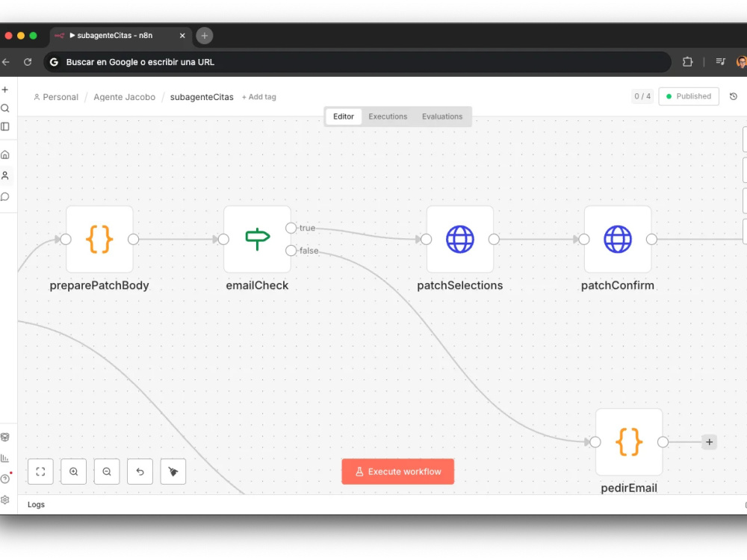The width and height of the screenshot is (747, 560).
Task: Open the Agente Jacobo folder breadcrumb
Action: (x=124, y=97)
